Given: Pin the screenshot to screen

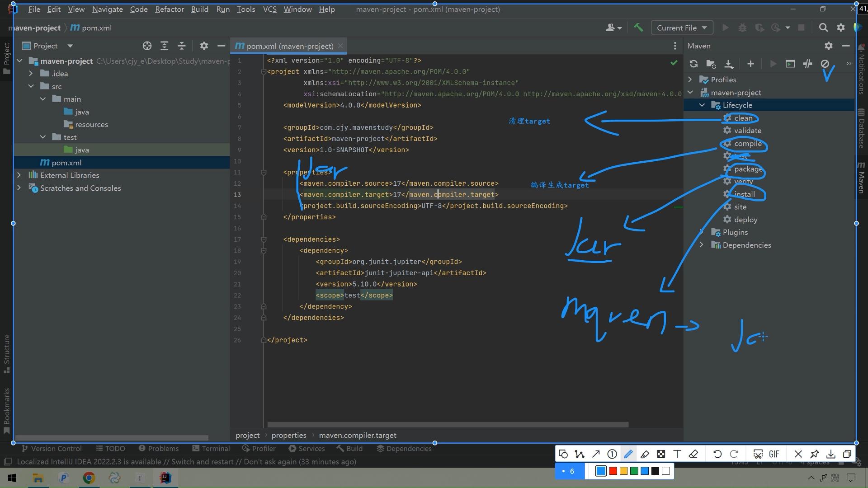Looking at the screenshot, I should (x=815, y=454).
